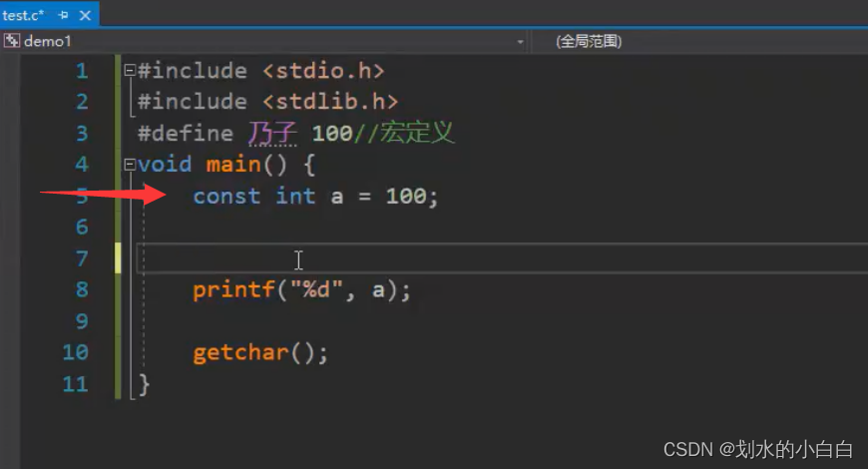Click the macro name 乃子
Screen dimensions: 868x469
(x=272, y=134)
